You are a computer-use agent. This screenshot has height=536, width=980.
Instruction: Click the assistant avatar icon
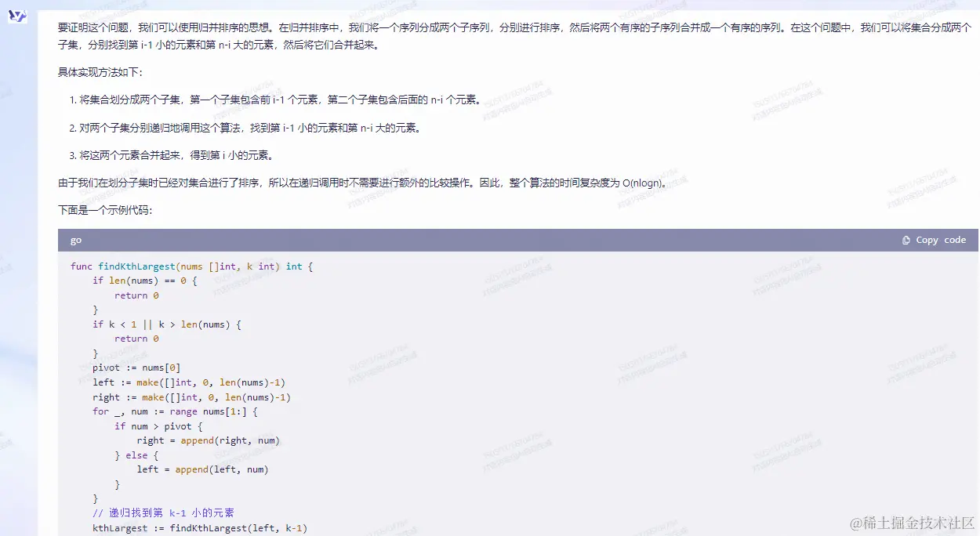click(17, 16)
